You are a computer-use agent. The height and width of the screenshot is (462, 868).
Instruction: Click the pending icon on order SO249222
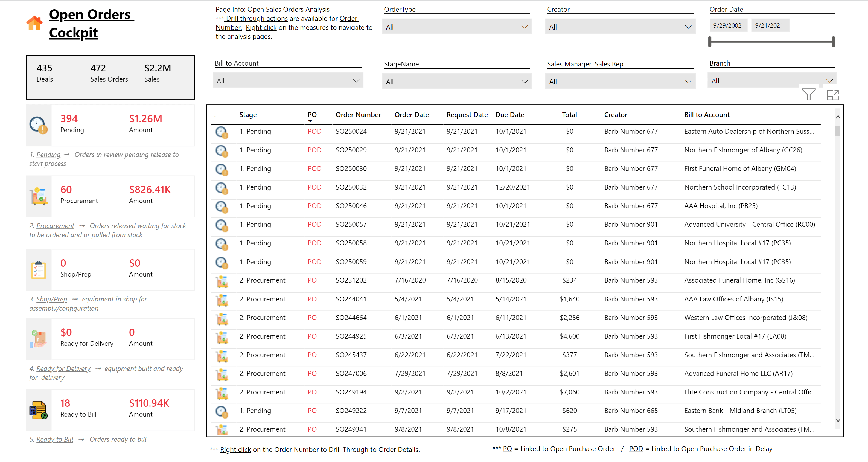click(222, 412)
